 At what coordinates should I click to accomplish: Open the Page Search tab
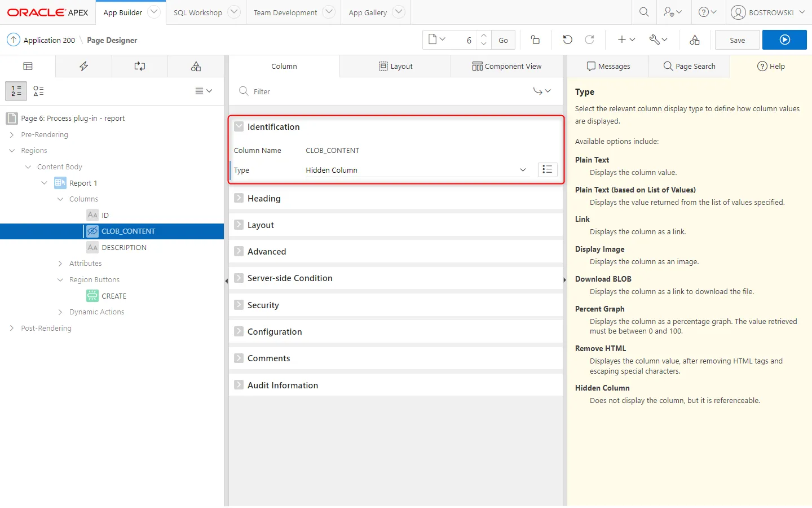[689, 66]
